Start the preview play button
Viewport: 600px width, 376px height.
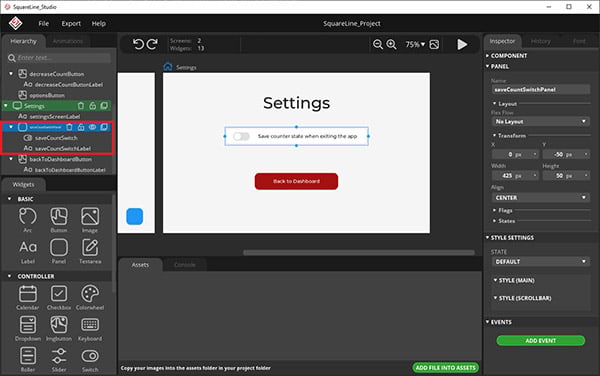pos(462,44)
